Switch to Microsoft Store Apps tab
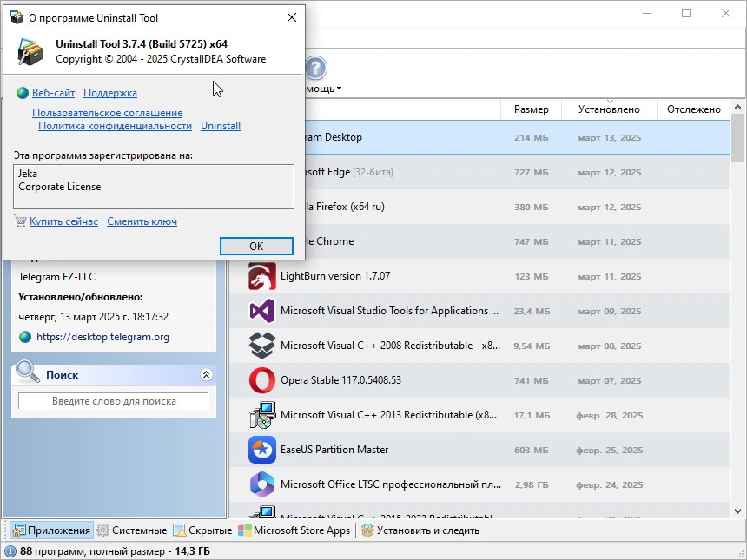This screenshot has height=560, width=747. pyautogui.click(x=294, y=530)
